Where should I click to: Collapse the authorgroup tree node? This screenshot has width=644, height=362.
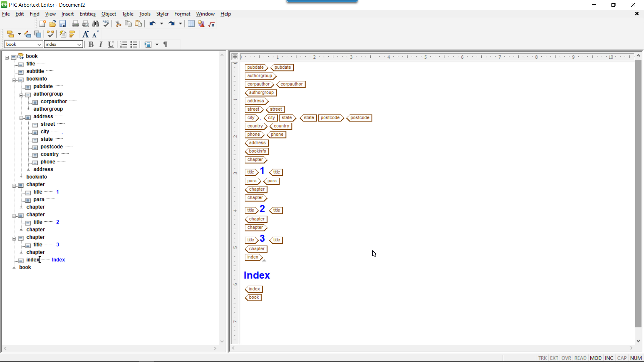click(x=21, y=95)
